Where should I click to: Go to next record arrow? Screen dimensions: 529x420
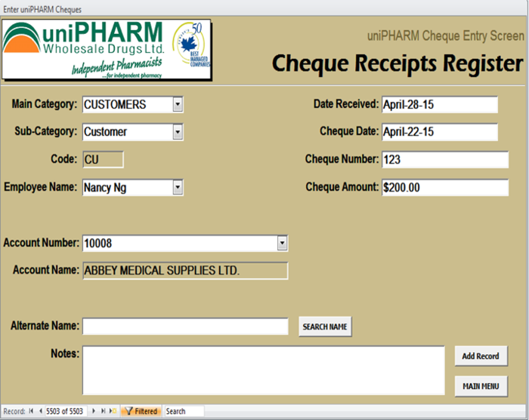(94, 411)
